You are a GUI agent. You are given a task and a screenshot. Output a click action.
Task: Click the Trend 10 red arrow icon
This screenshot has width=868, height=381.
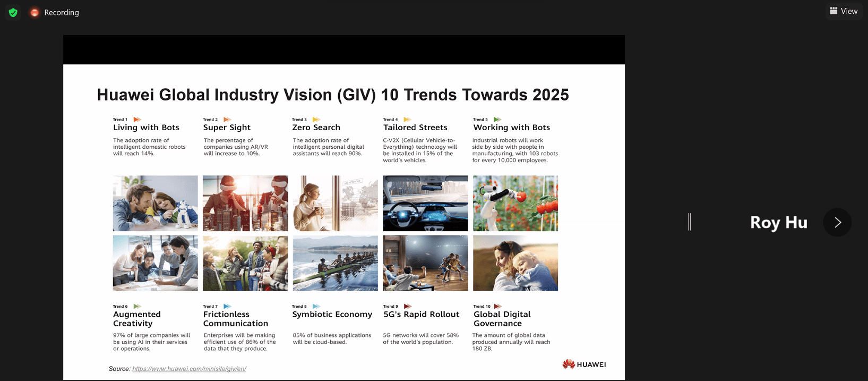tap(497, 307)
